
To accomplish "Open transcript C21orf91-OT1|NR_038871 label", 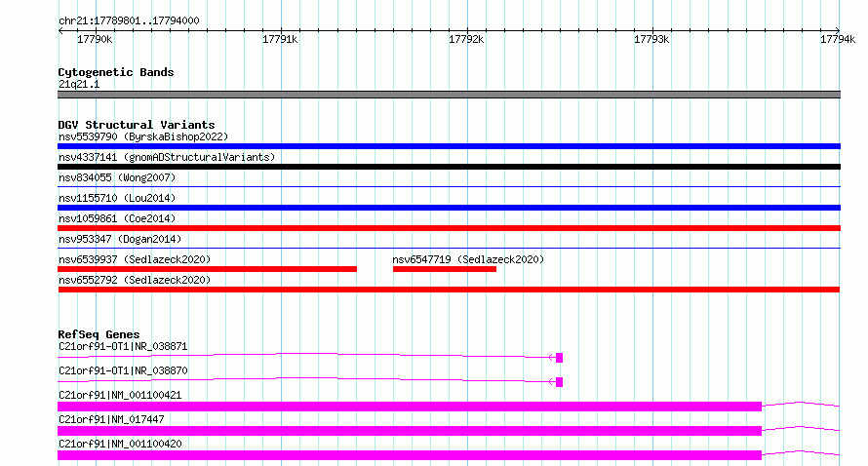I will 123,346.
